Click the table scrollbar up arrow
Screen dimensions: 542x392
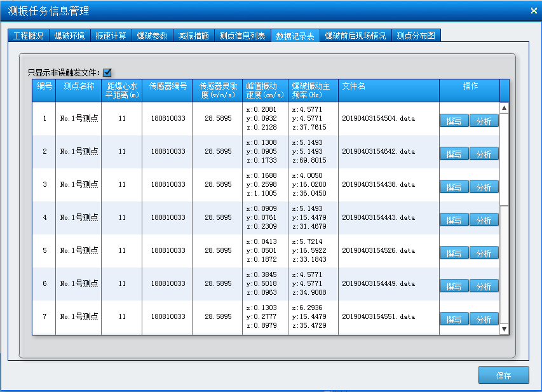click(x=505, y=108)
